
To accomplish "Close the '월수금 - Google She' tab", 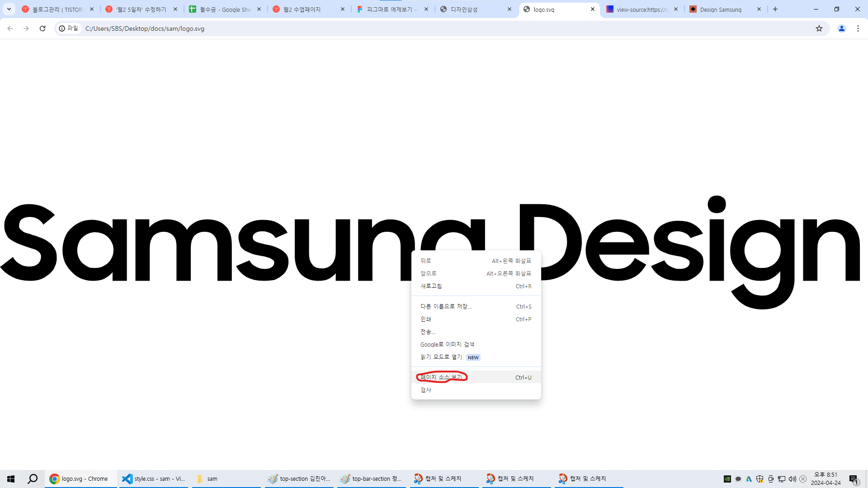I will (259, 9).
